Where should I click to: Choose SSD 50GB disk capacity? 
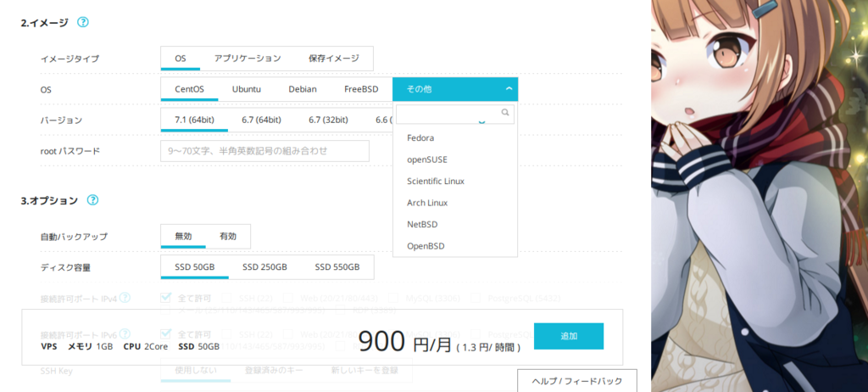(194, 266)
